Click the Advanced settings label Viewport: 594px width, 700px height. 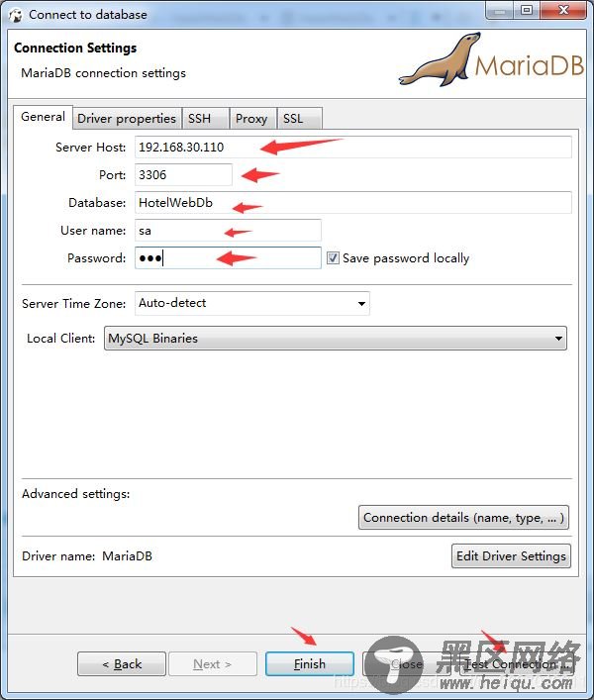76,494
